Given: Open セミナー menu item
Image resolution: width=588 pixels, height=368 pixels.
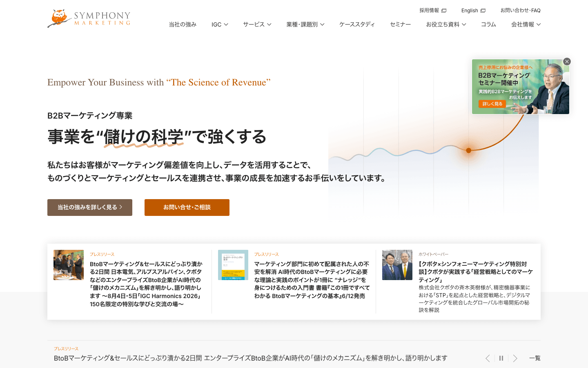Looking at the screenshot, I should [x=400, y=25].
